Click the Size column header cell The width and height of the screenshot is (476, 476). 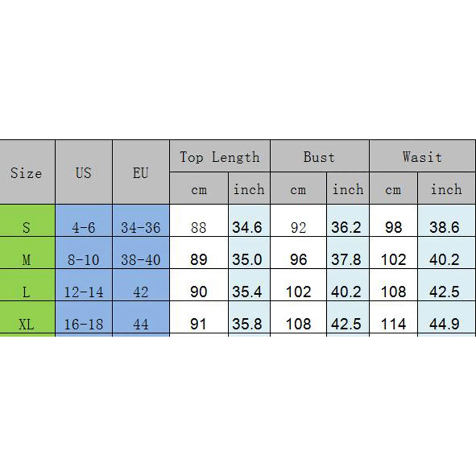(27, 173)
